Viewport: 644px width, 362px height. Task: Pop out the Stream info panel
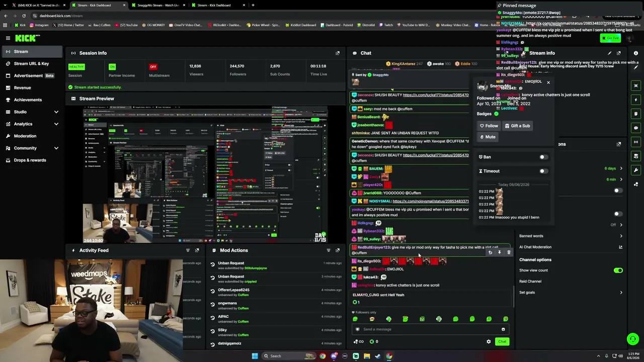(618, 53)
